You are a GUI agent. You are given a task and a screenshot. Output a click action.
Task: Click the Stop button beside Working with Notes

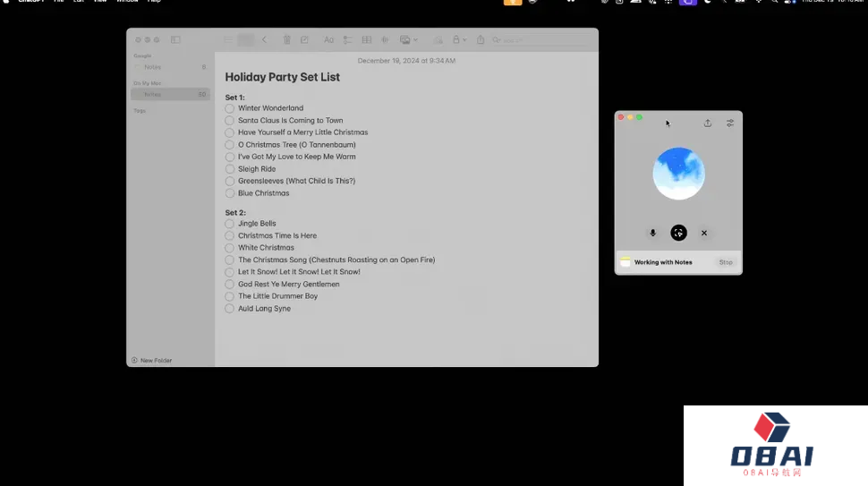pyautogui.click(x=726, y=262)
